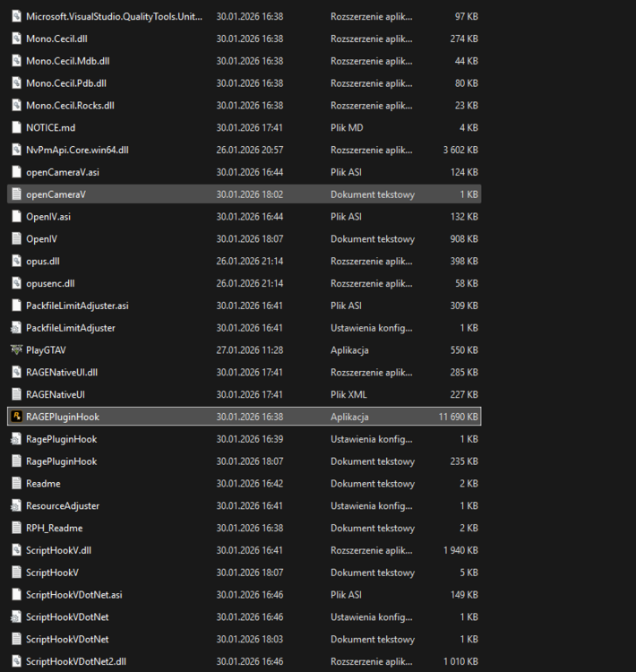Click 'Aplikacja' type in the PlayGTAV row

(x=349, y=349)
